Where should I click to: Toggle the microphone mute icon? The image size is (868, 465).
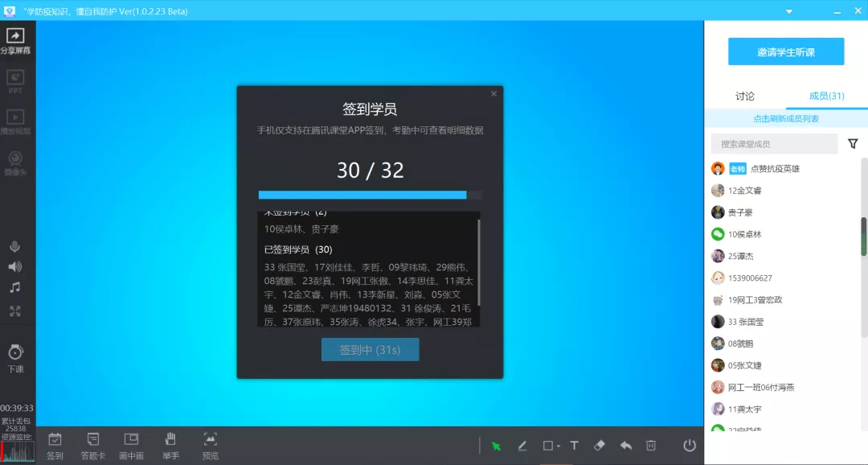(x=15, y=246)
